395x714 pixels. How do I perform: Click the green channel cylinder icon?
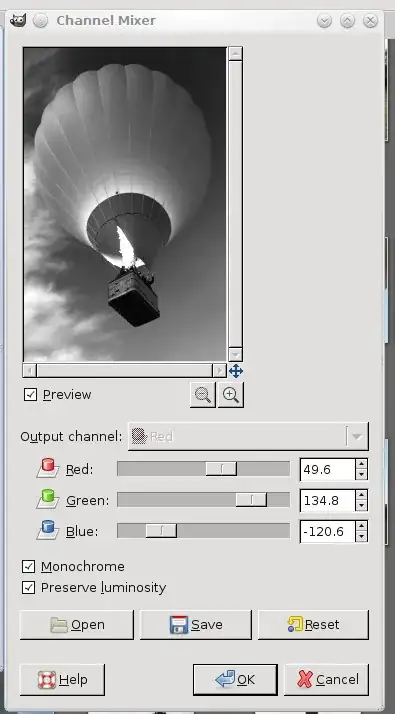click(x=48, y=499)
